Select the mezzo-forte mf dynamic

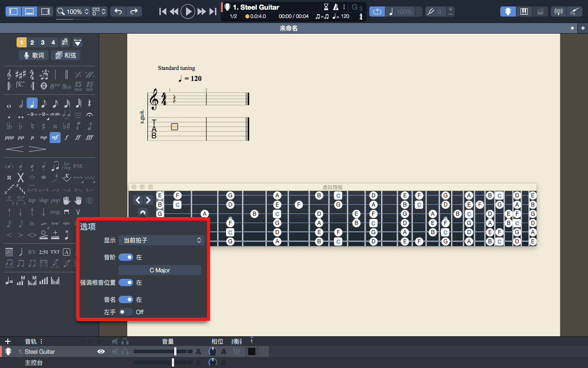pos(55,137)
